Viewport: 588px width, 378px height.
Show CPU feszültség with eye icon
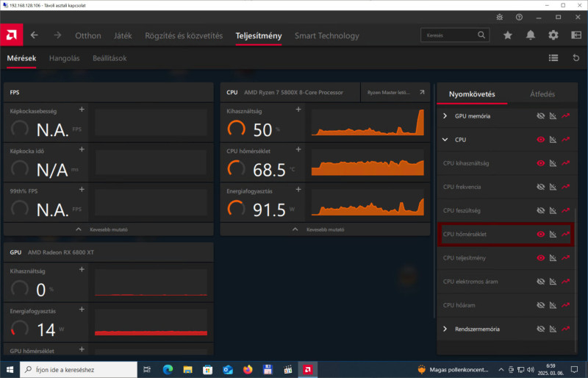(540, 210)
